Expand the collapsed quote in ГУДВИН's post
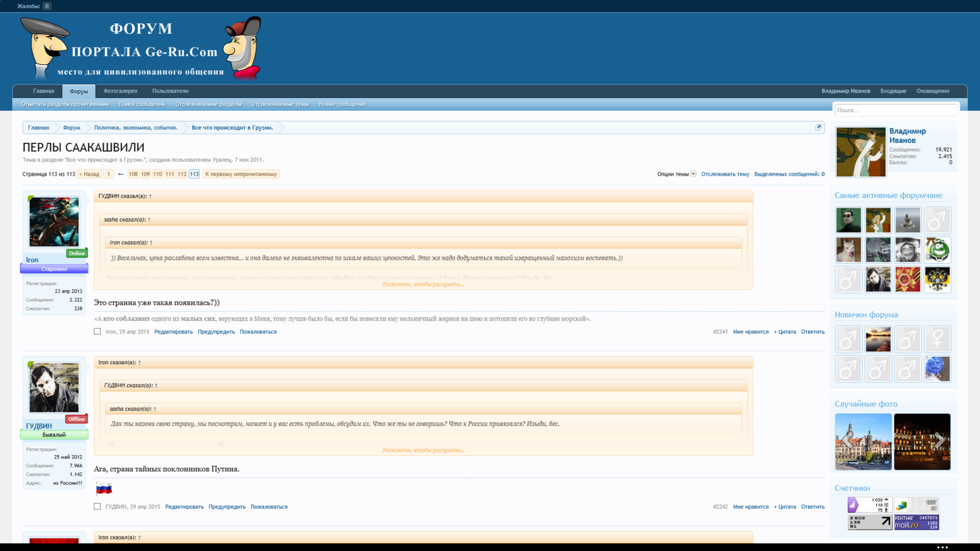This screenshot has height=551, width=980. 423,450
